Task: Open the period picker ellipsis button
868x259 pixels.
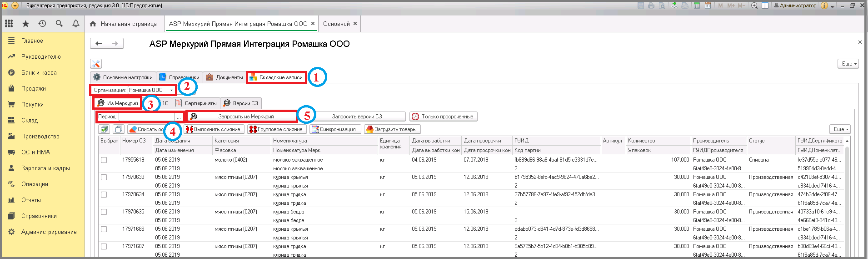Action: [x=179, y=117]
